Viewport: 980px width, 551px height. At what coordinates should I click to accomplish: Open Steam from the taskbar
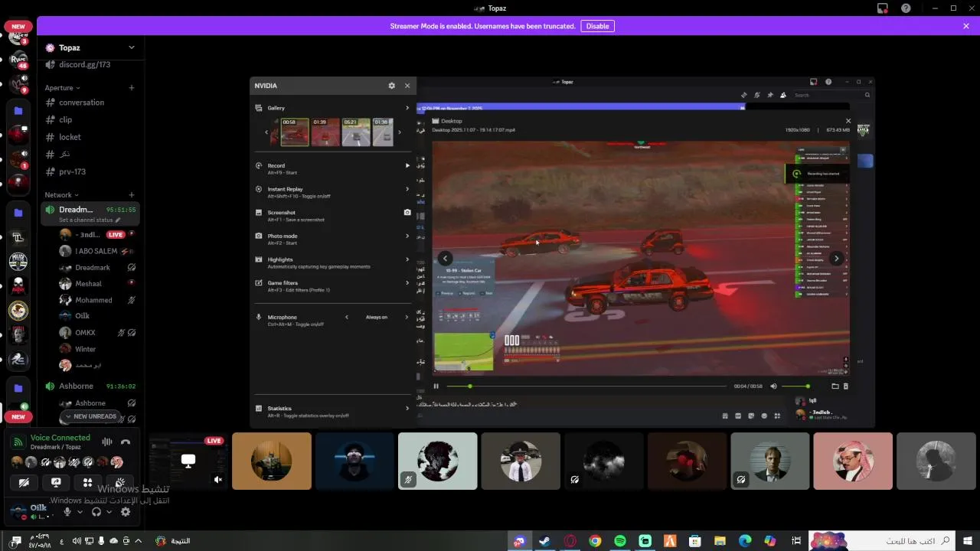coord(545,541)
